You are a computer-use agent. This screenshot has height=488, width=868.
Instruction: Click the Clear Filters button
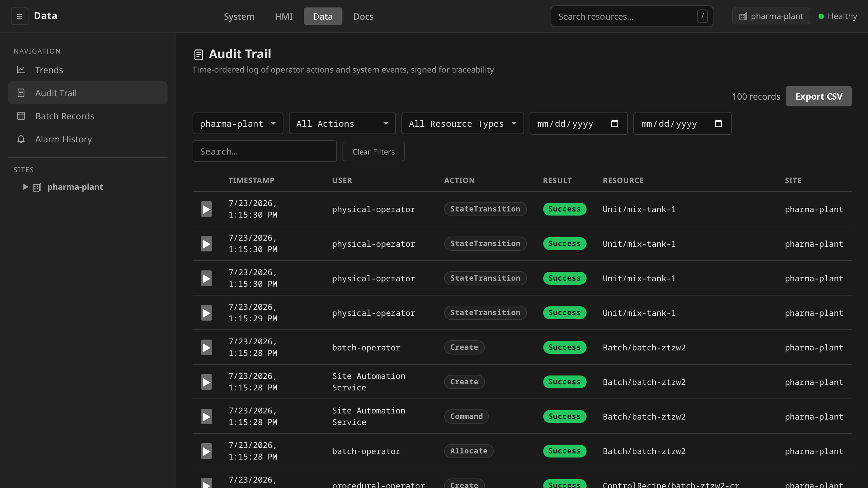tap(374, 151)
